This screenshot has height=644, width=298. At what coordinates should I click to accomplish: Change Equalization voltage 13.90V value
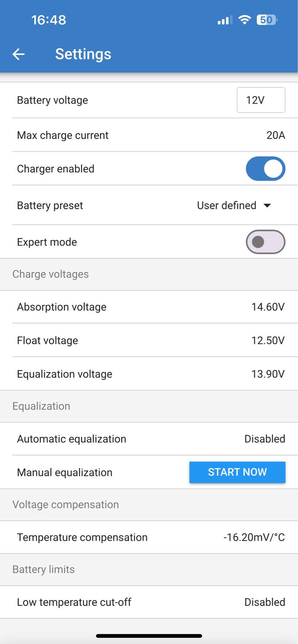268,374
